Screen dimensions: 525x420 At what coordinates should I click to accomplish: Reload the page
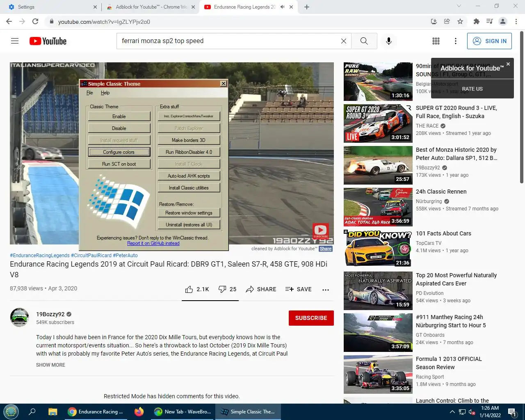tap(35, 21)
